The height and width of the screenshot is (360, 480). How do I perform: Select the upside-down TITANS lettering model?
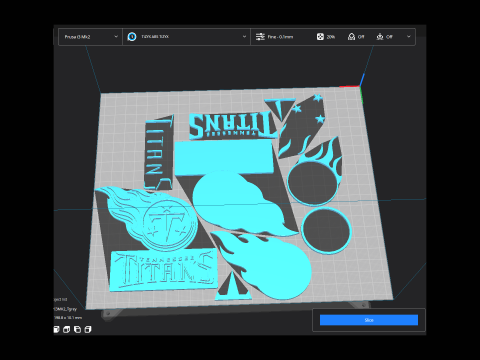(233, 125)
